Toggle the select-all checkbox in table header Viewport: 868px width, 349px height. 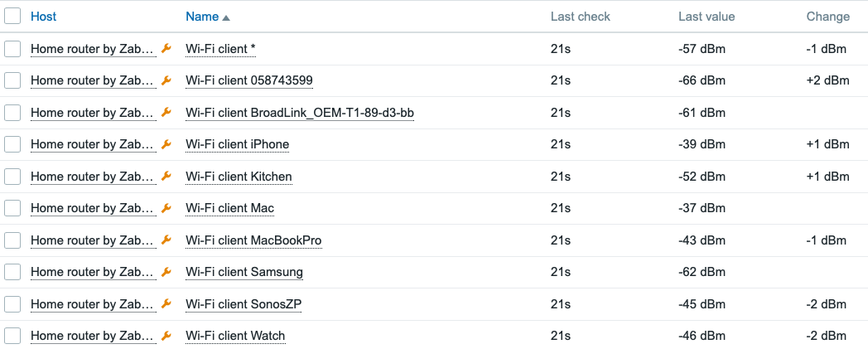point(12,17)
